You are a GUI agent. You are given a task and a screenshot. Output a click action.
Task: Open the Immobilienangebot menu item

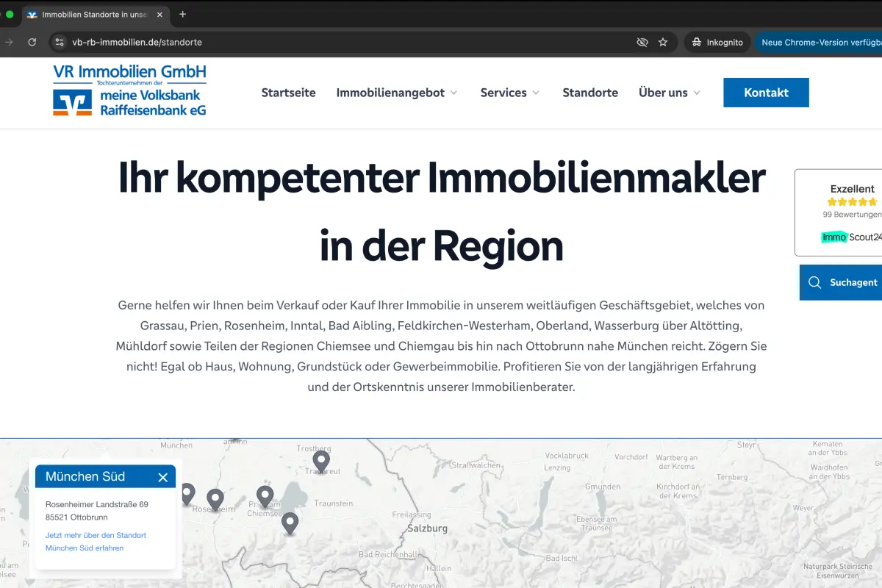(390, 93)
